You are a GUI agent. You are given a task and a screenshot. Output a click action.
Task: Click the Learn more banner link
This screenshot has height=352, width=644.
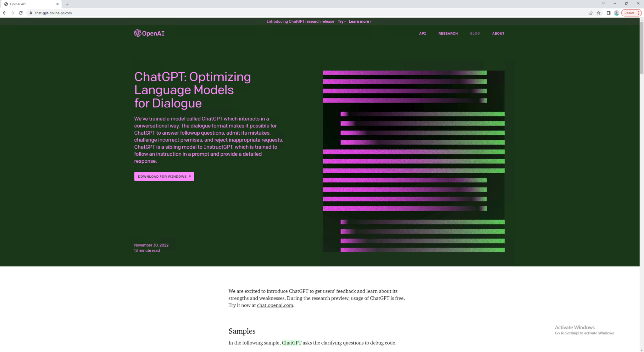360,21
